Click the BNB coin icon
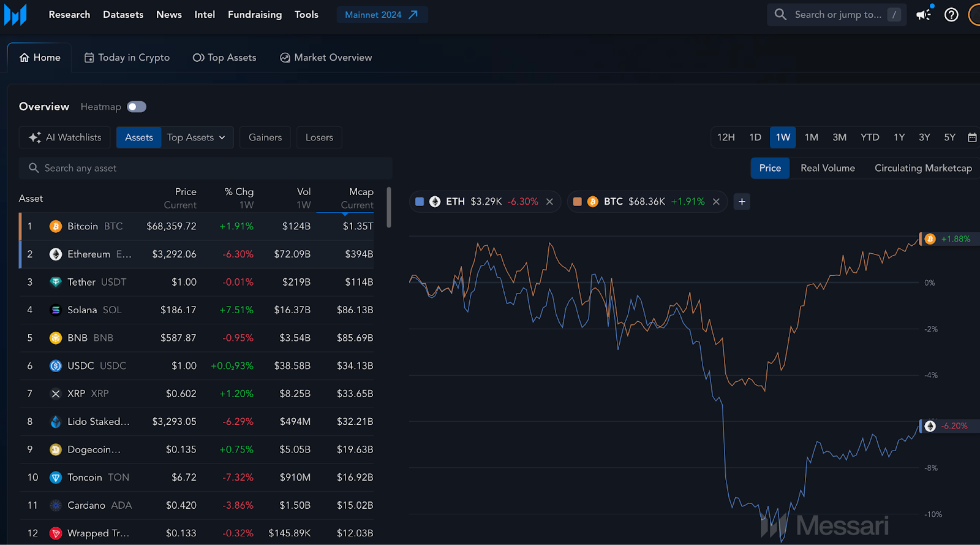 [x=56, y=338]
